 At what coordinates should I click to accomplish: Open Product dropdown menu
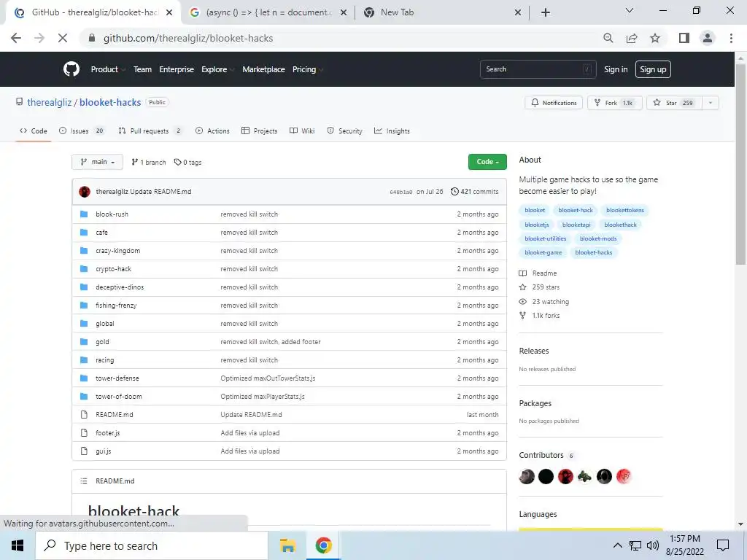[107, 69]
